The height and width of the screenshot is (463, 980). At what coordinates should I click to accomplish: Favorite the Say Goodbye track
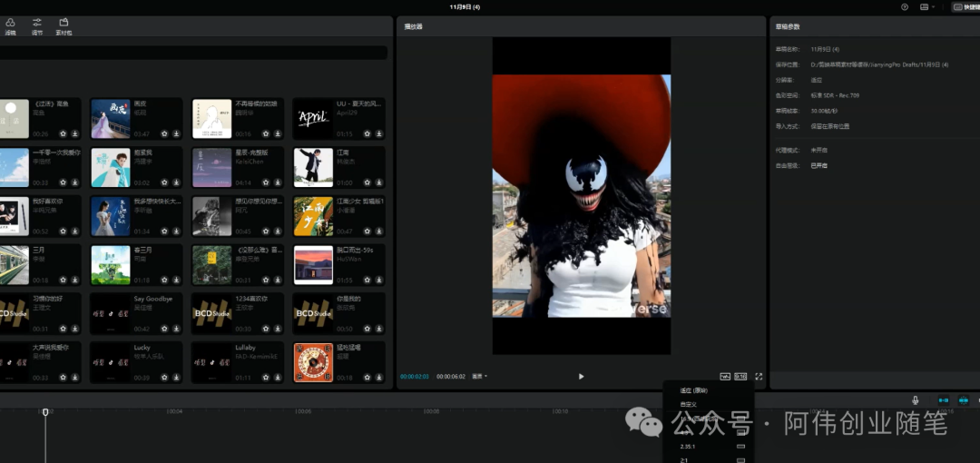click(164, 329)
